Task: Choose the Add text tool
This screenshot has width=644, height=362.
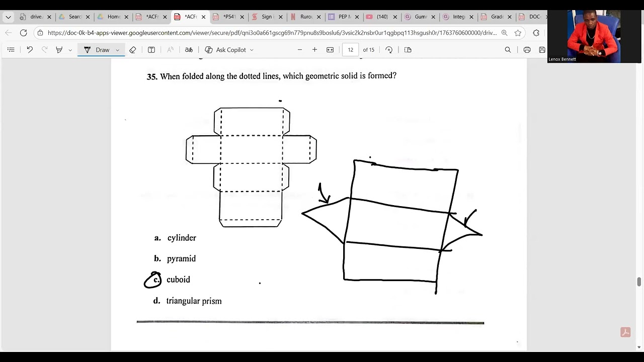Action: [x=151, y=50]
